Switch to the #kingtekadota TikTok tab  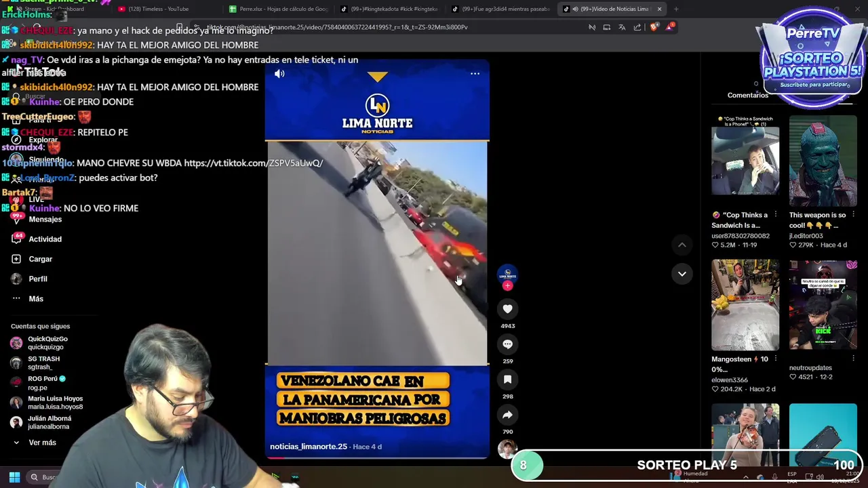(389, 9)
